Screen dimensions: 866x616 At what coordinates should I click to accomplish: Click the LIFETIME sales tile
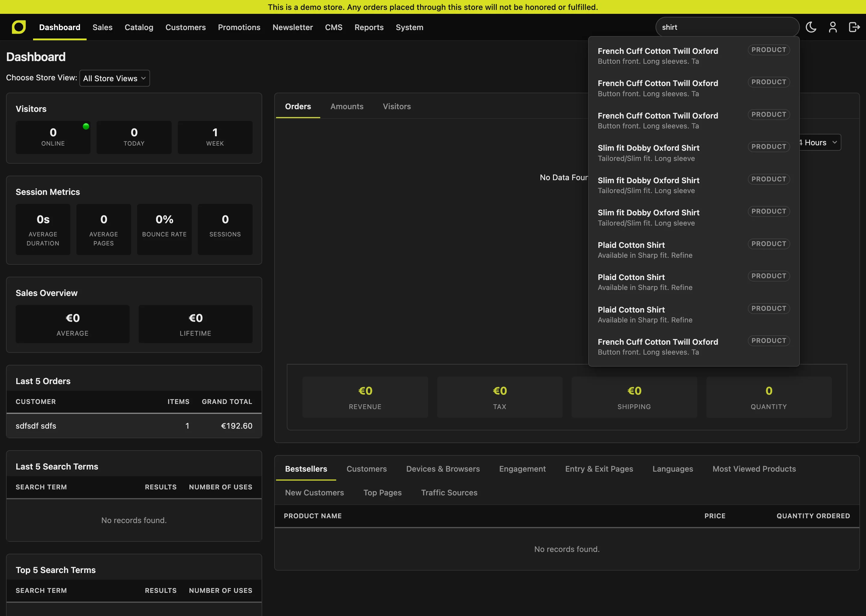pyautogui.click(x=195, y=324)
